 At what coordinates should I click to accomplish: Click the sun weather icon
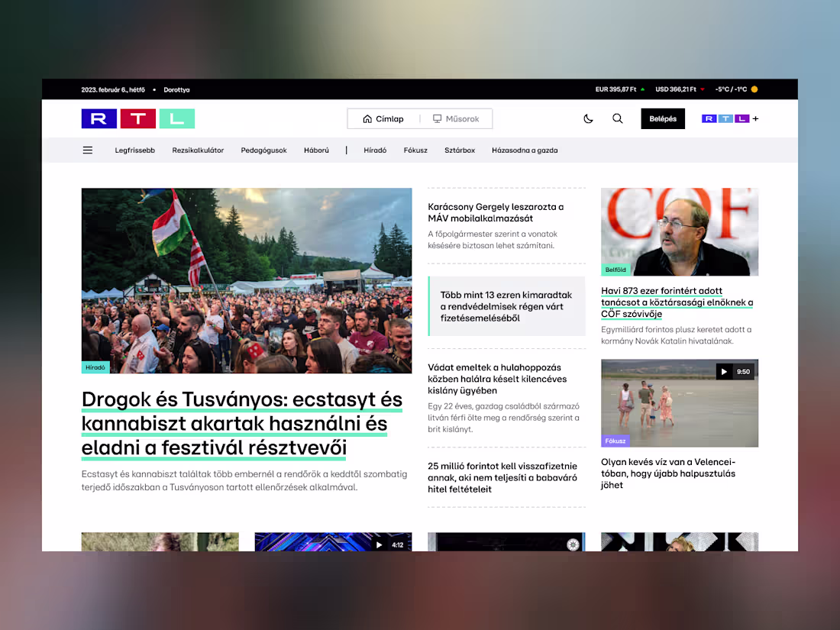[x=754, y=89]
